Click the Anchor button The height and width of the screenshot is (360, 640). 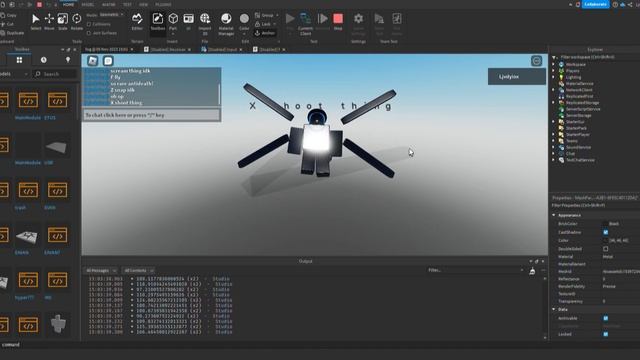coord(264,33)
